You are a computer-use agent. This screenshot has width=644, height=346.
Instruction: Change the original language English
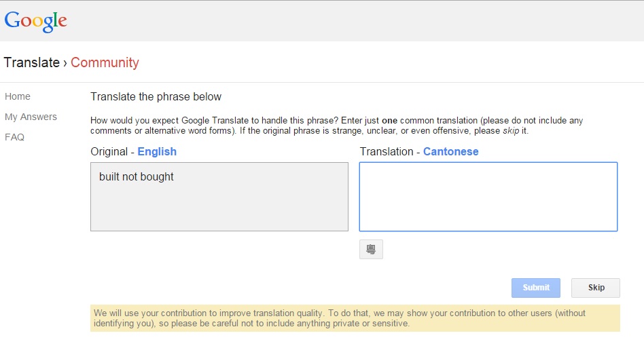[157, 152]
